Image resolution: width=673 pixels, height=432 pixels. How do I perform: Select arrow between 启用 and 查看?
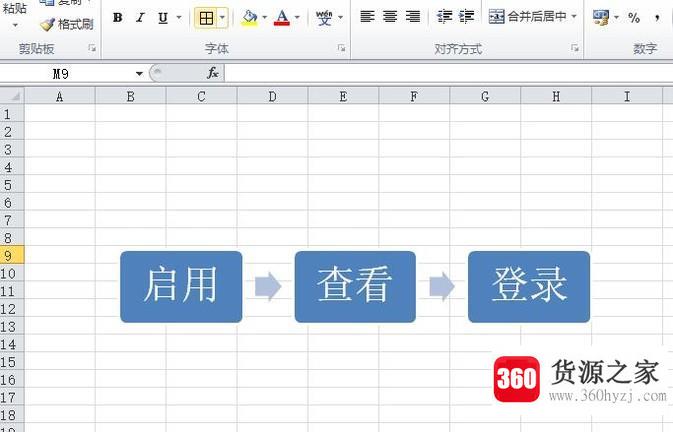tap(268, 286)
